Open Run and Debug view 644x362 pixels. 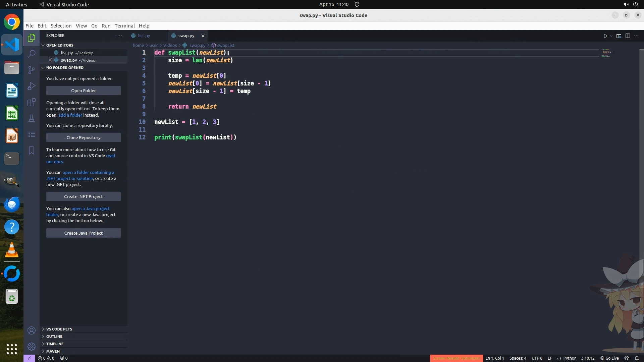point(32,86)
